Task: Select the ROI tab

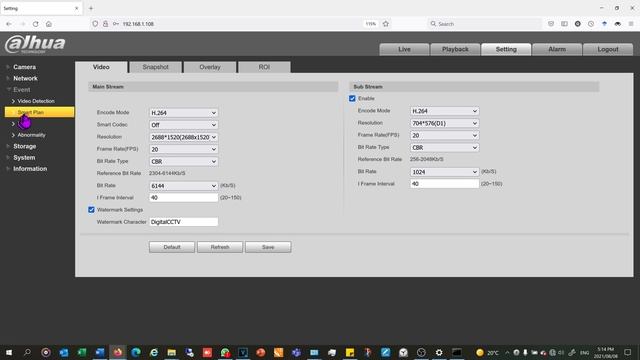Action: click(x=264, y=67)
